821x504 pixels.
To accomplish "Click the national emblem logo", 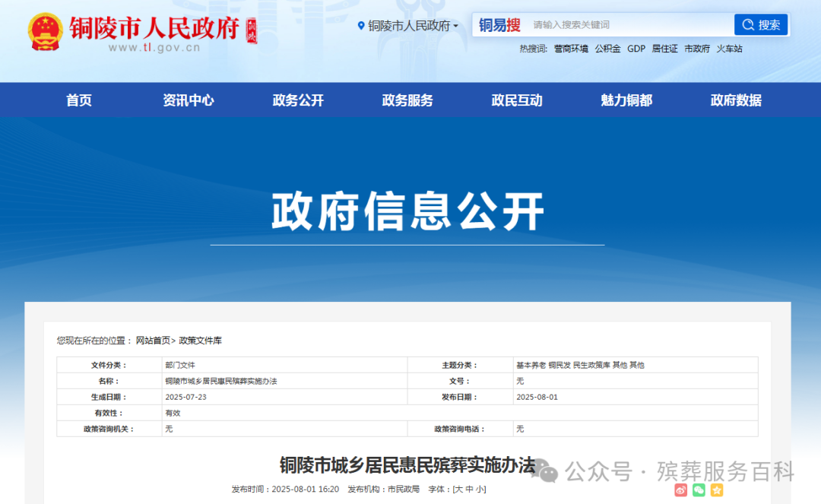I will coord(45,32).
